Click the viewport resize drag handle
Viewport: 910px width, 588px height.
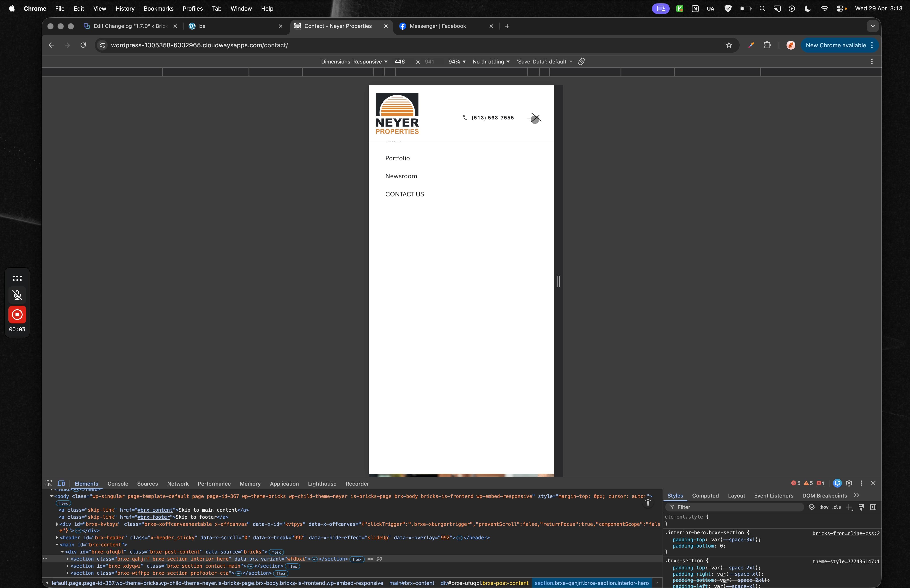tap(558, 281)
